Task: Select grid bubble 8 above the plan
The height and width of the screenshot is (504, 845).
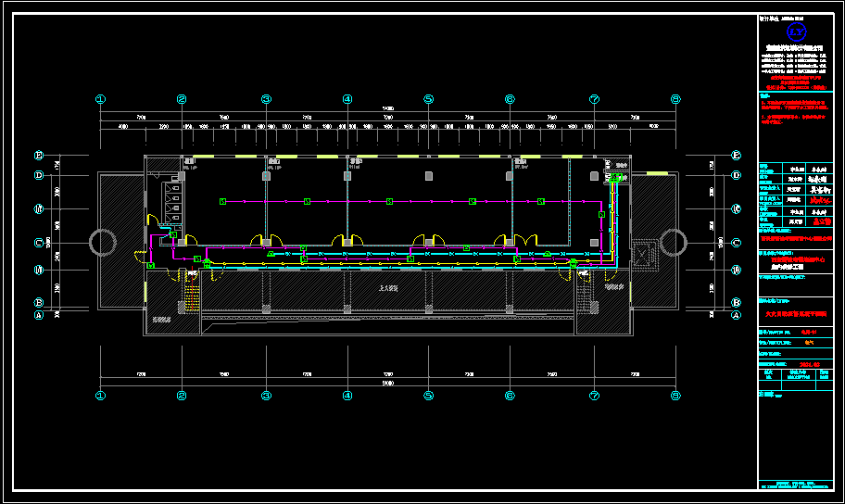Action: pos(675,99)
